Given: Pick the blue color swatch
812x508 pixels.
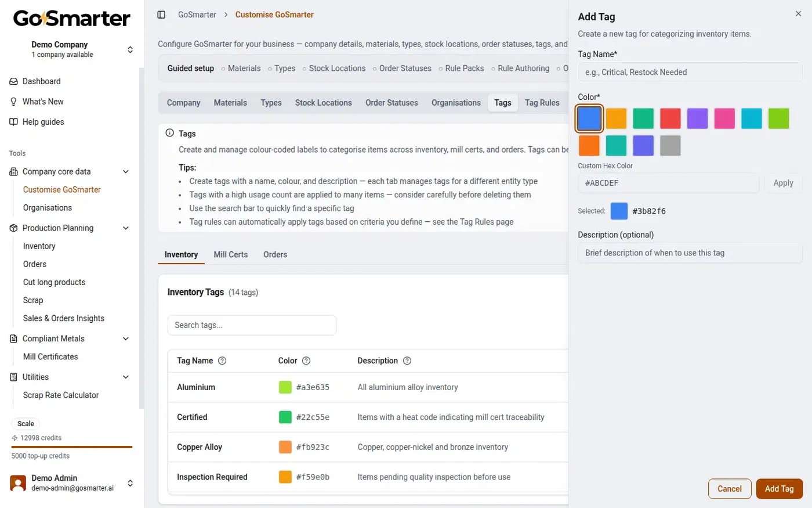Looking at the screenshot, I should (589, 118).
